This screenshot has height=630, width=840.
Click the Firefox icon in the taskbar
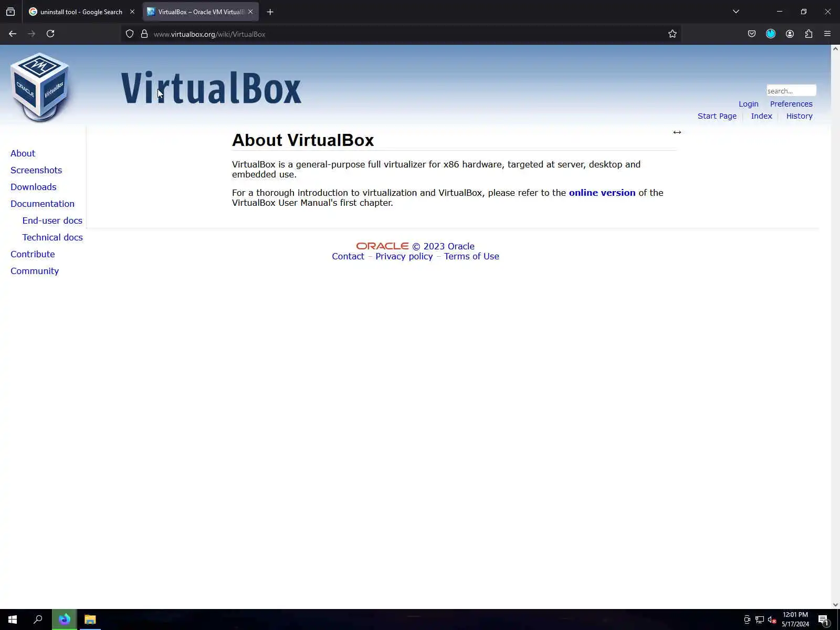tap(64, 619)
